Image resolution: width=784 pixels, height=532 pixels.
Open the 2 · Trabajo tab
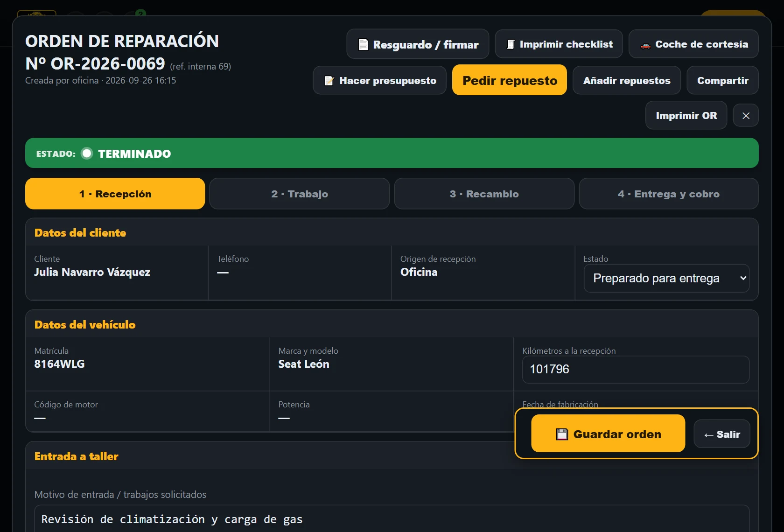coord(300,194)
